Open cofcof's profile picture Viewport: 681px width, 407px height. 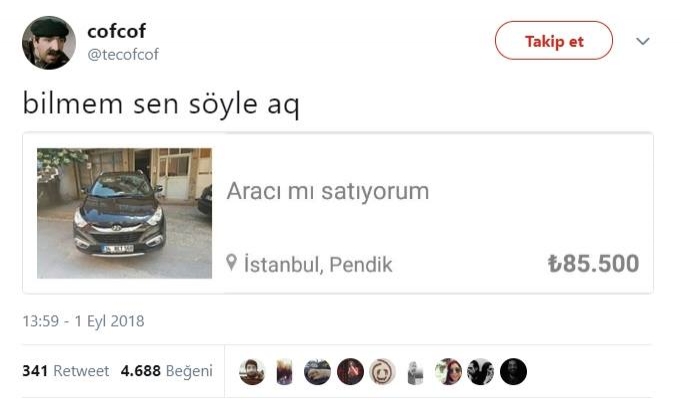[49, 43]
